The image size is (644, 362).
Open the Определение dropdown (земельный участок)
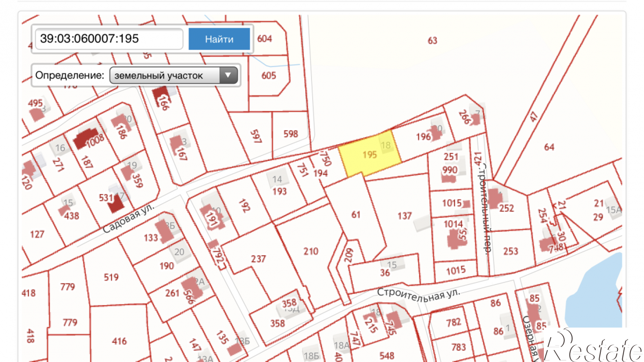click(x=174, y=75)
